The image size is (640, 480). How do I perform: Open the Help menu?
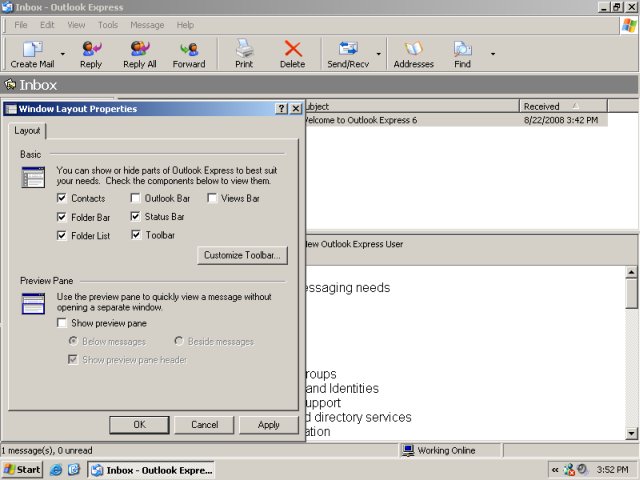click(x=185, y=25)
